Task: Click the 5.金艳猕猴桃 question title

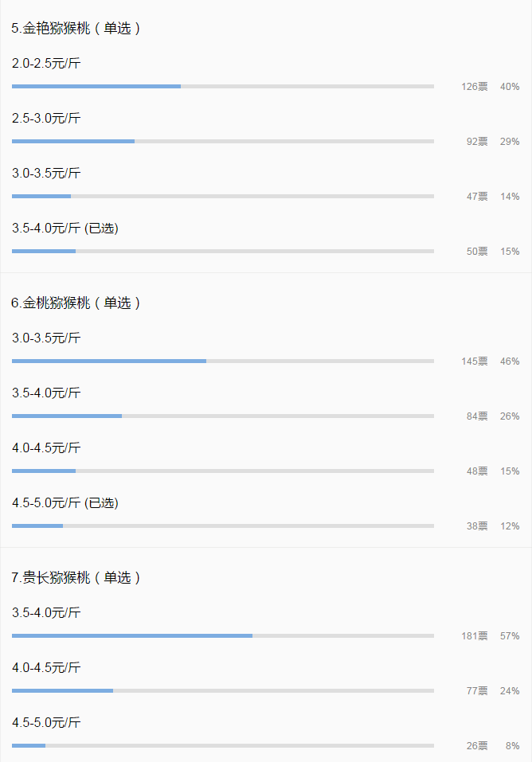Action: (x=76, y=28)
